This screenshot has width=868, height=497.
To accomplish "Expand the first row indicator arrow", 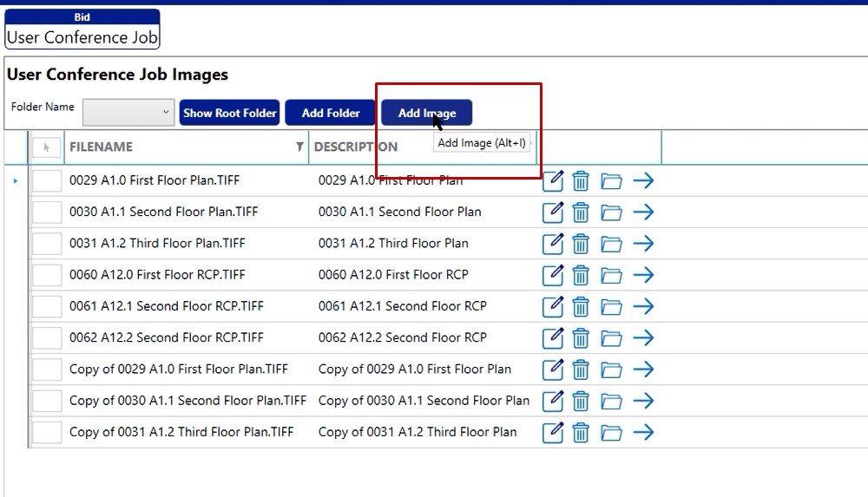I will pyautogui.click(x=16, y=180).
